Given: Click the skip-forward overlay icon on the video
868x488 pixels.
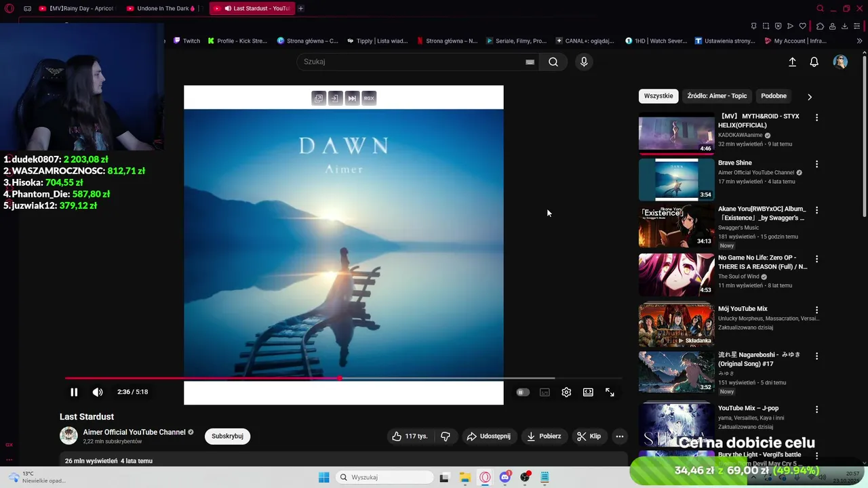Looking at the screenshot, I should (x=352, y=98).
